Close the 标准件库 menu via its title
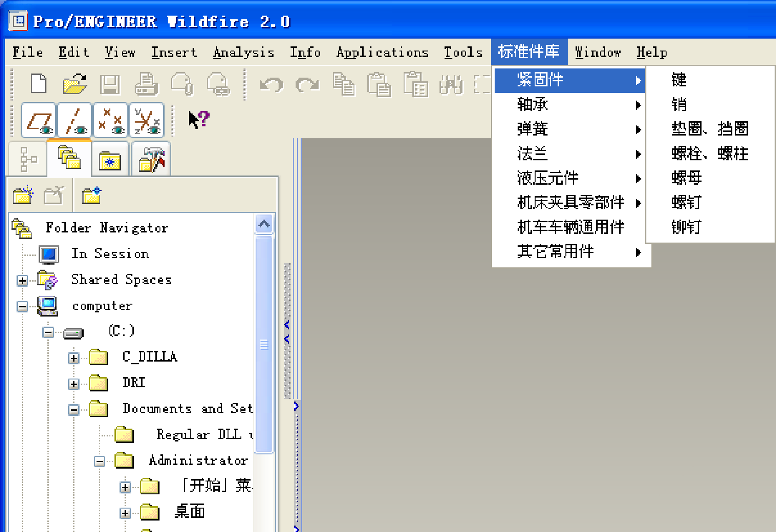 tap(529, 51)
